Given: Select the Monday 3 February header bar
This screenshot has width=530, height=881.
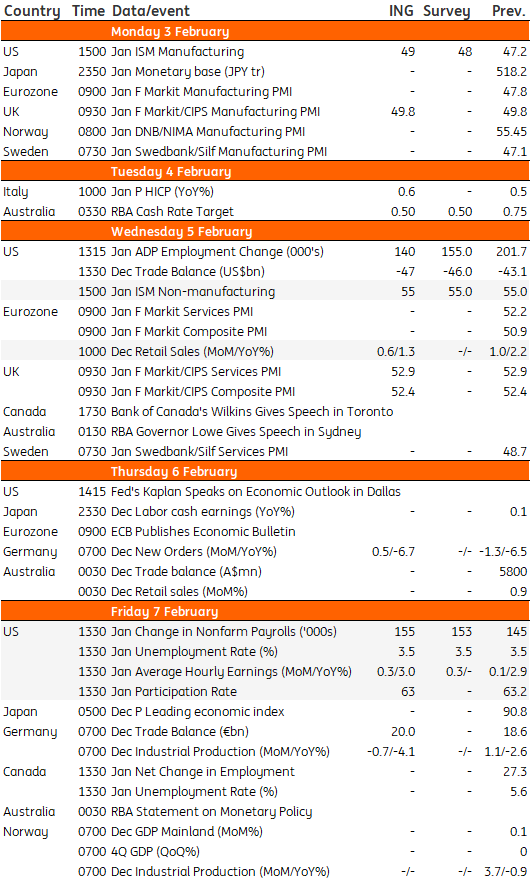Looking at the screenshot, I should pyautogui.click(x=265, y=31).
